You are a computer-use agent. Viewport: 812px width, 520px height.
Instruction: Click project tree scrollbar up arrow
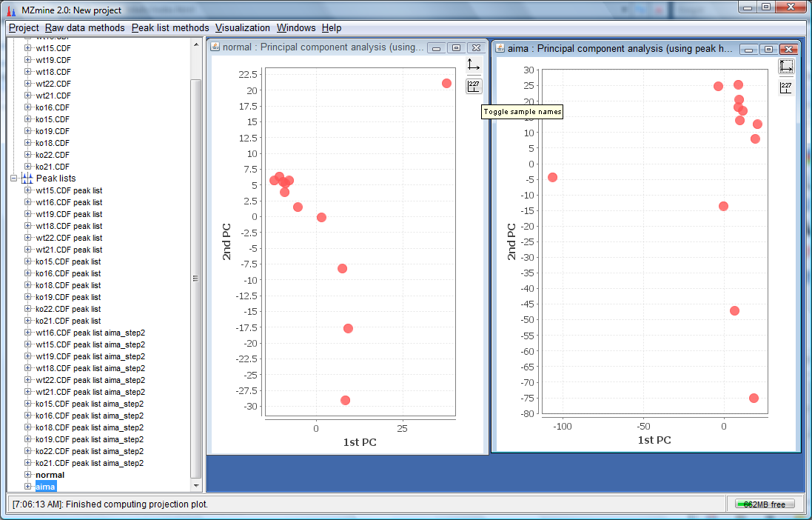tap(195, 44)
